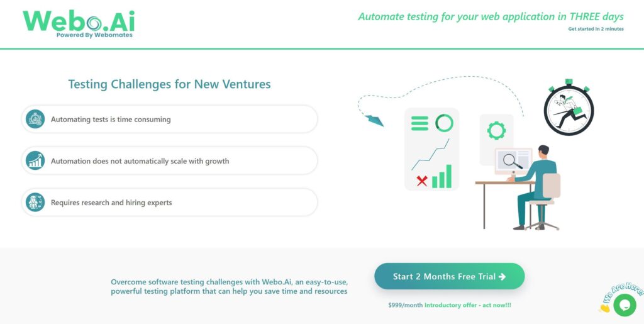The width and height of the screenshot is (644, 324).
Task: Click the Get started in 2 minutes link
Action: 596,29
